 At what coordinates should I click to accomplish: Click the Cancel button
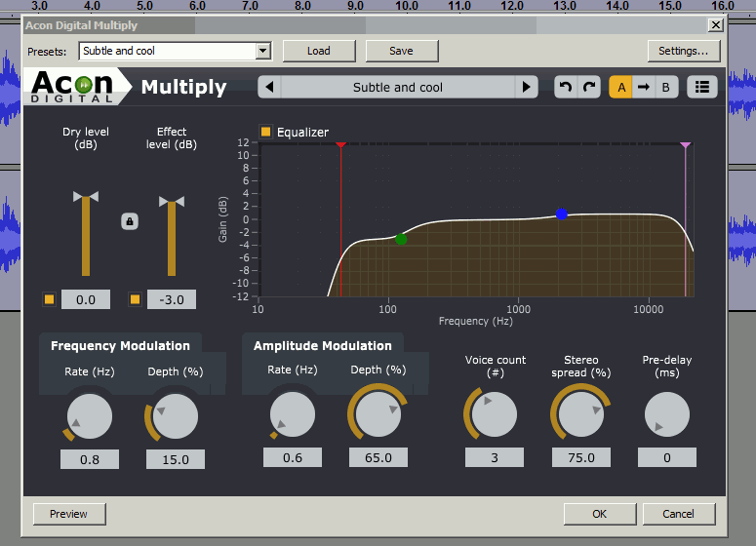[x=679, y=514]
